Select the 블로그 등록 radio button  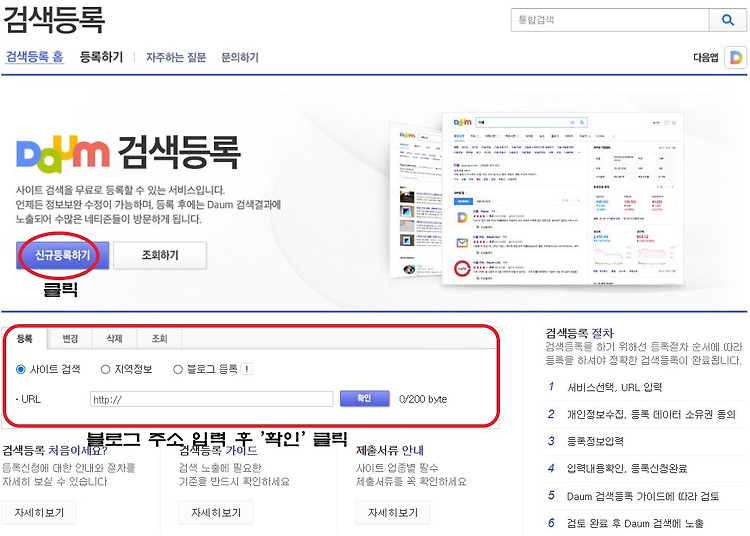[177, 369]
